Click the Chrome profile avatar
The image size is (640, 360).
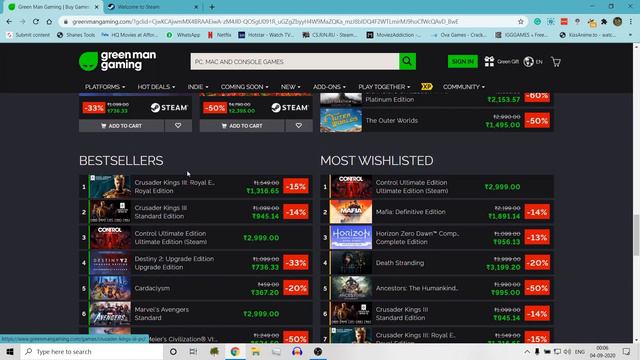click(x=618, y=22)
